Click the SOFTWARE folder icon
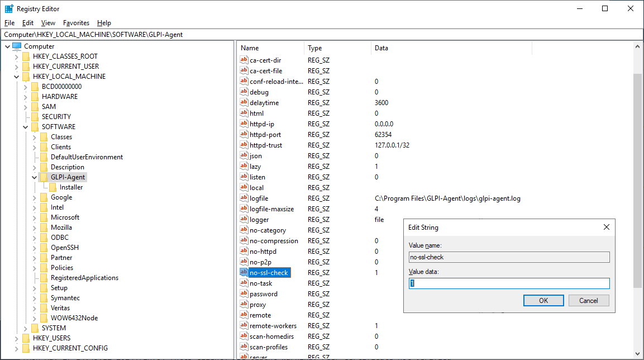 (35, 127)
